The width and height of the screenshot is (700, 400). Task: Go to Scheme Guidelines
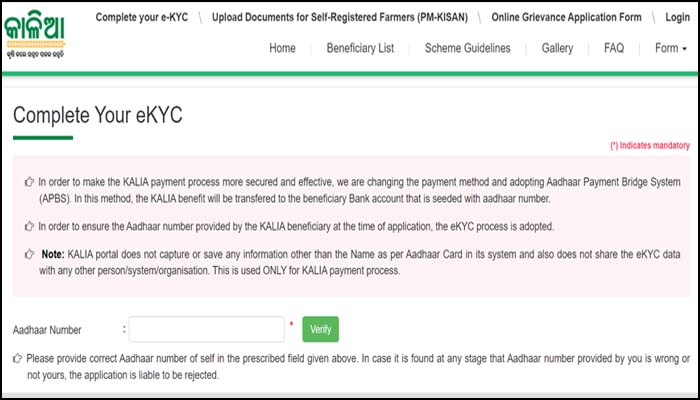pos(467,48)
